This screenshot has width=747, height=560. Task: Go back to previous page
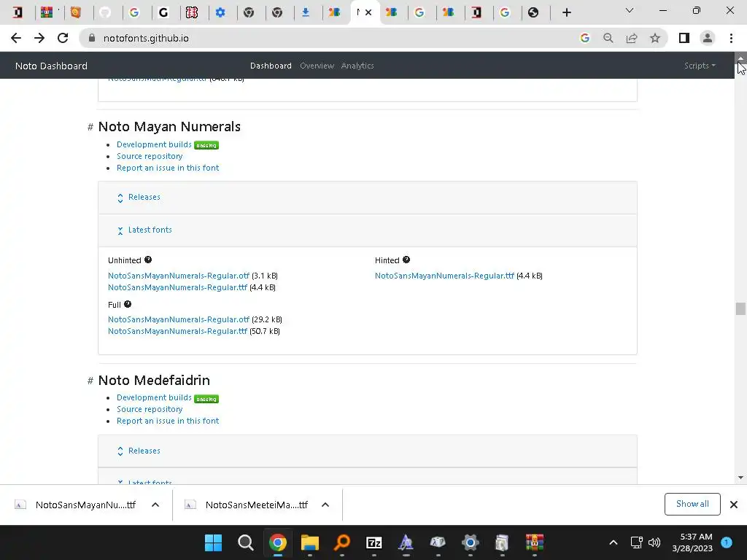pos(16,38)
